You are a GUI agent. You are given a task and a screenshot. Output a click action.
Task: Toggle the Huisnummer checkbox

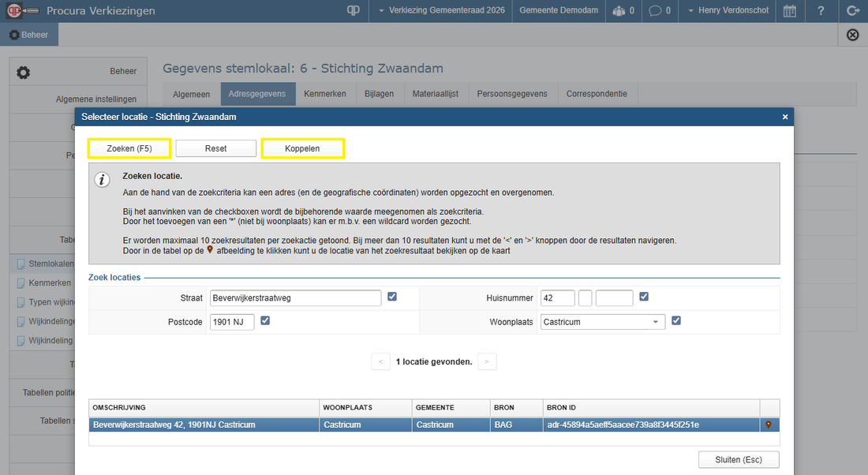click(x=644, y=297)
